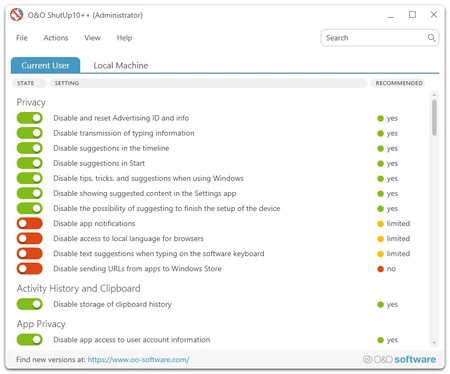Open the oo-software.com link
This screenshot has width=450, height=374.
(x=138, y=360)
